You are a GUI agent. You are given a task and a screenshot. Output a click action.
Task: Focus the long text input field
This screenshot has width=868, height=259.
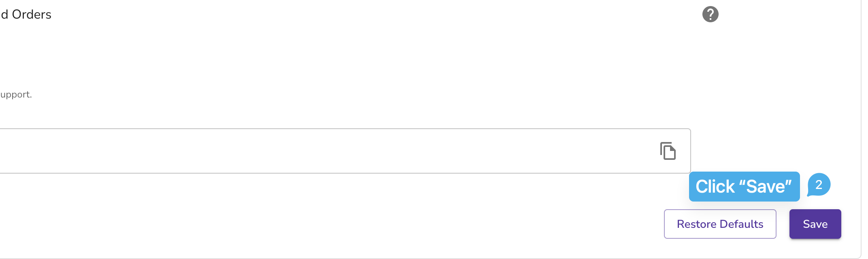(345, 151)
